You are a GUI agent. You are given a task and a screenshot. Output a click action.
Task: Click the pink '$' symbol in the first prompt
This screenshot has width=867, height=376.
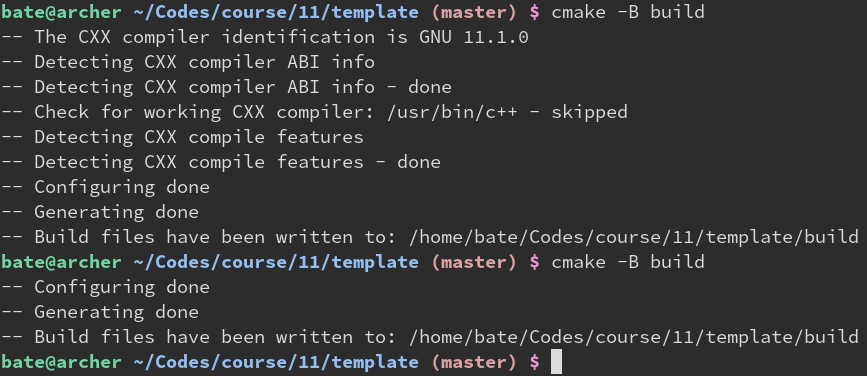[x=535, y=13]
